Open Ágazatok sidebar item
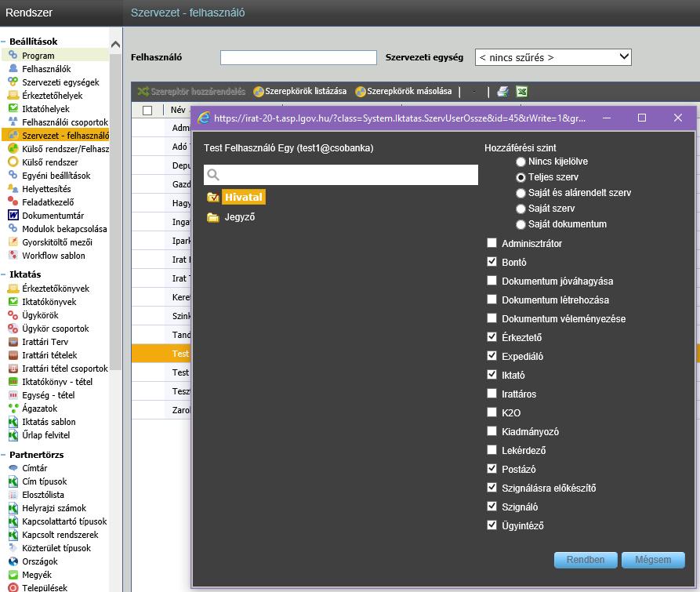Image resolution: width=700 pixels, height=592 pixels. tap(40, 409)
